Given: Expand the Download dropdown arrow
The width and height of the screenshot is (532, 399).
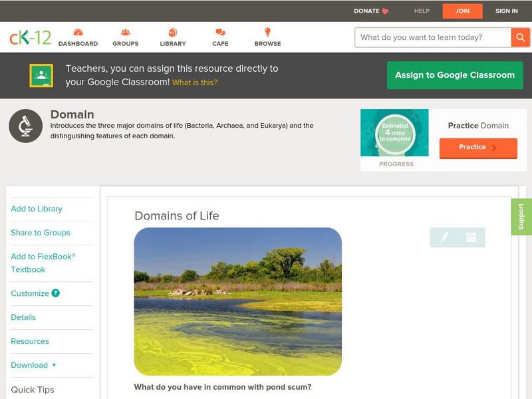Looking at the screenshot, I should (x=54, y=365).
